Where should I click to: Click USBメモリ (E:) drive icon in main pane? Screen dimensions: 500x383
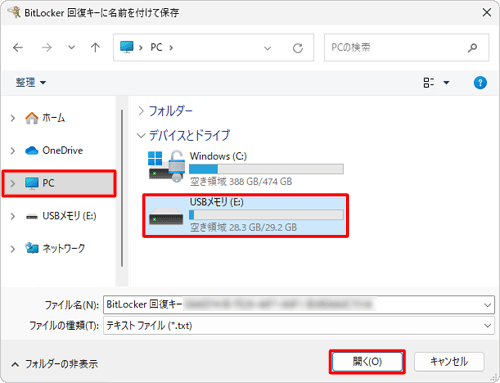(x=166, y=216)
